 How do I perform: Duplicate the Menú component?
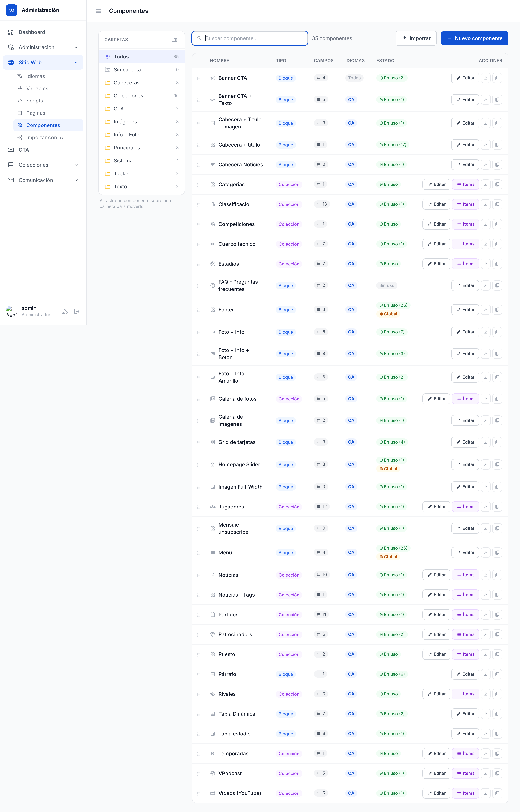497,553
